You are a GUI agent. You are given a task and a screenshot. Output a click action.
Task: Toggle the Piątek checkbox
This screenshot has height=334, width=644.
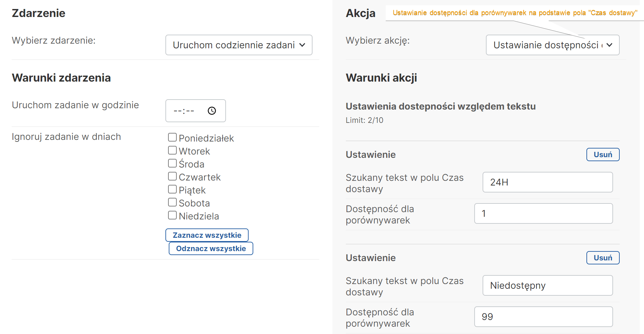pos(172,189)
